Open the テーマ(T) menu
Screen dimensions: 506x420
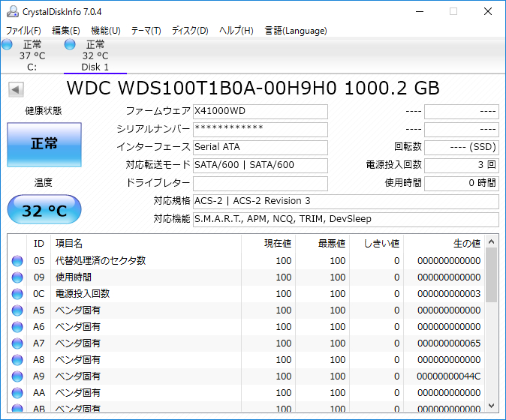pos(146,31)
